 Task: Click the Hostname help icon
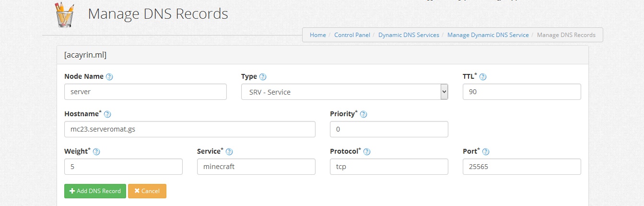[107, 114]
